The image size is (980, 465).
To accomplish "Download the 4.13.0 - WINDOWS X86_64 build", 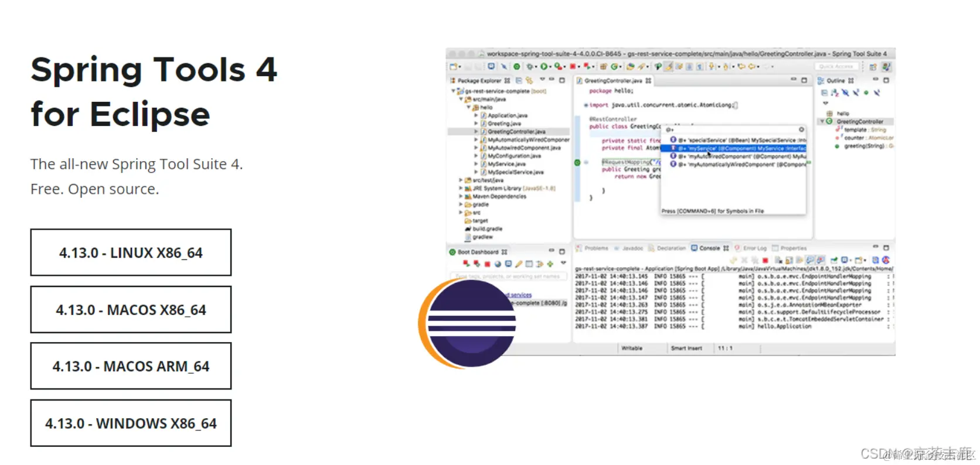I will (x=131, y=423).
